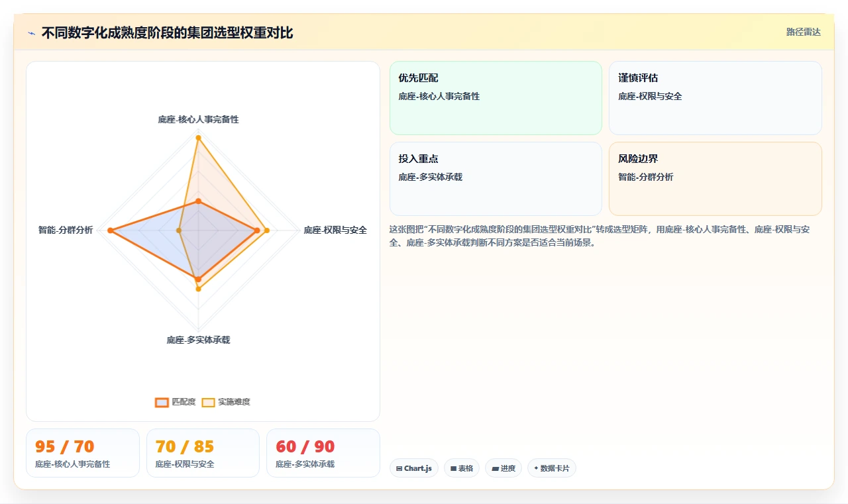Open the 风险边界 card

715,179
